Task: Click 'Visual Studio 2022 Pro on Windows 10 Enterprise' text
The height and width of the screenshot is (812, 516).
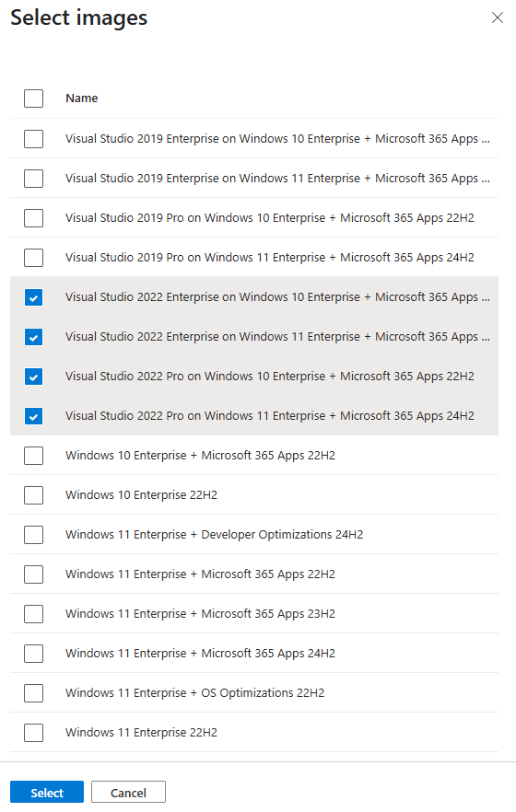Action: (x=195, y=376)
